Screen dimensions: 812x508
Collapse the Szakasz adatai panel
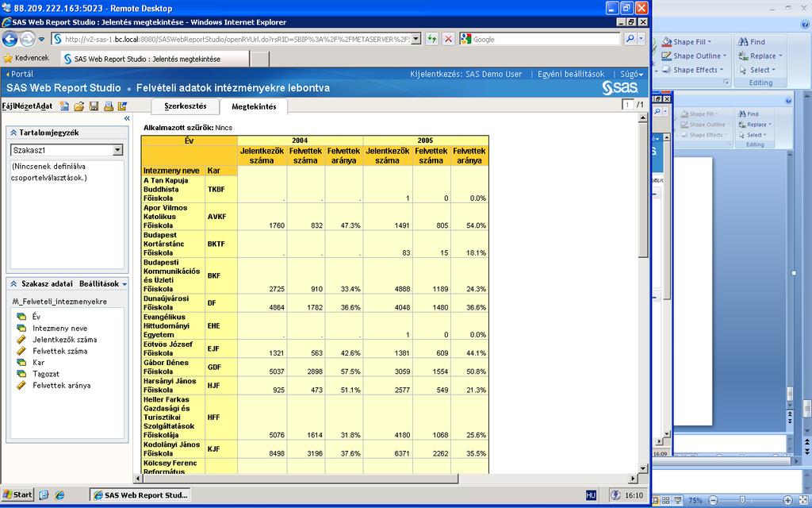coord(14,284)
